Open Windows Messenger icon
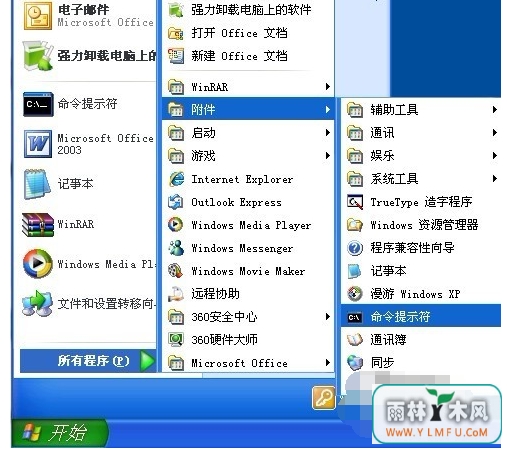 click(x=176, y=248)
